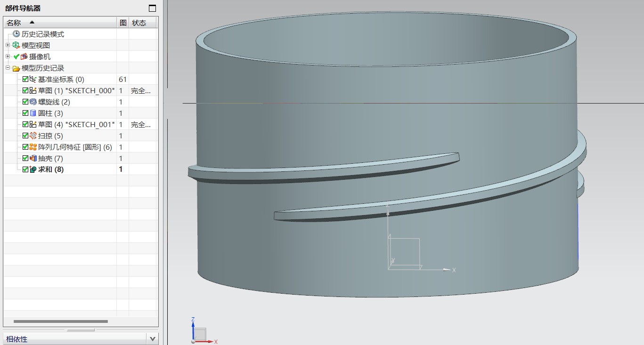Select the 模型历史记录 row label
This screenshot has height=345, width=644.
[43, 68]
